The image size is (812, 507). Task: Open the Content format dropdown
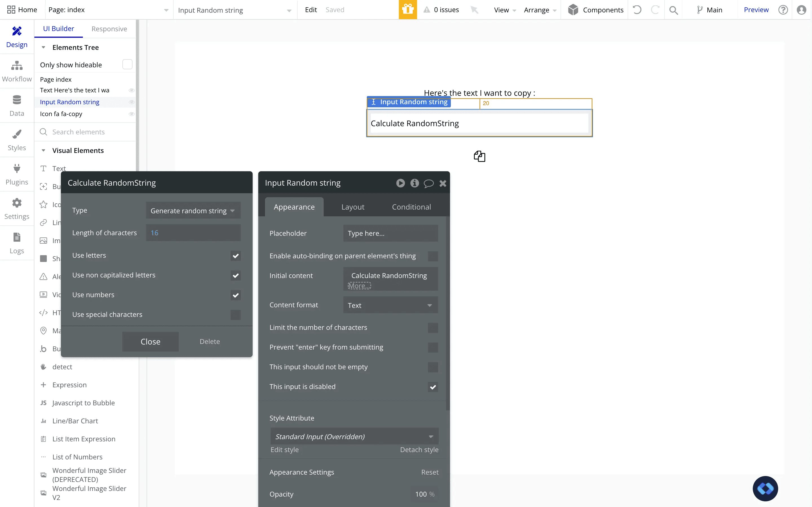click(x=390, y=305)
